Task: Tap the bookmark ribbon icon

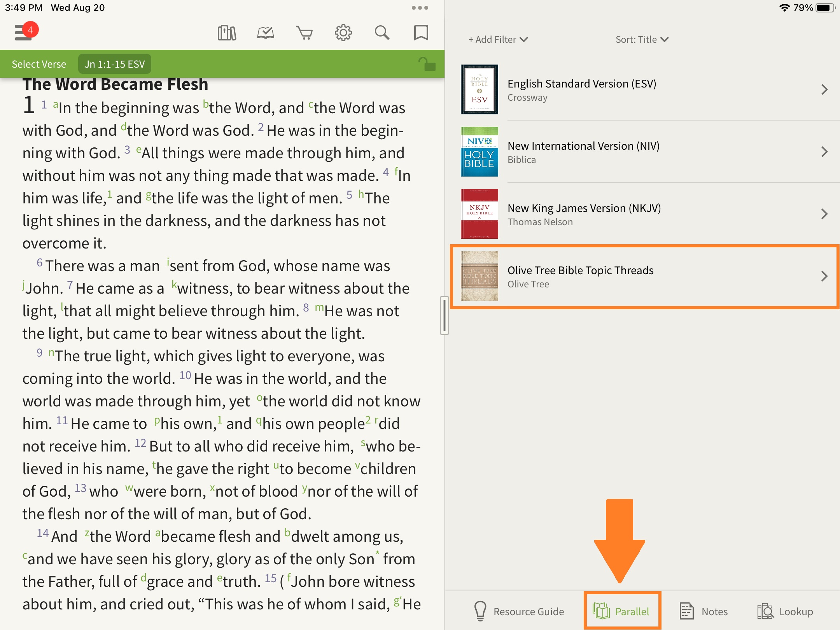Action: (x=421, y=33)
